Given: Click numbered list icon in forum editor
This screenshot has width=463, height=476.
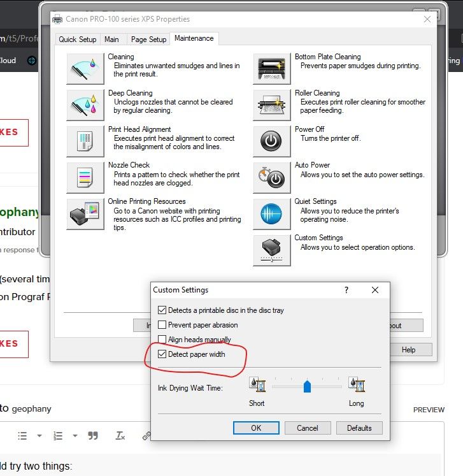Looking at the screenshot, I should pos(58,436).
